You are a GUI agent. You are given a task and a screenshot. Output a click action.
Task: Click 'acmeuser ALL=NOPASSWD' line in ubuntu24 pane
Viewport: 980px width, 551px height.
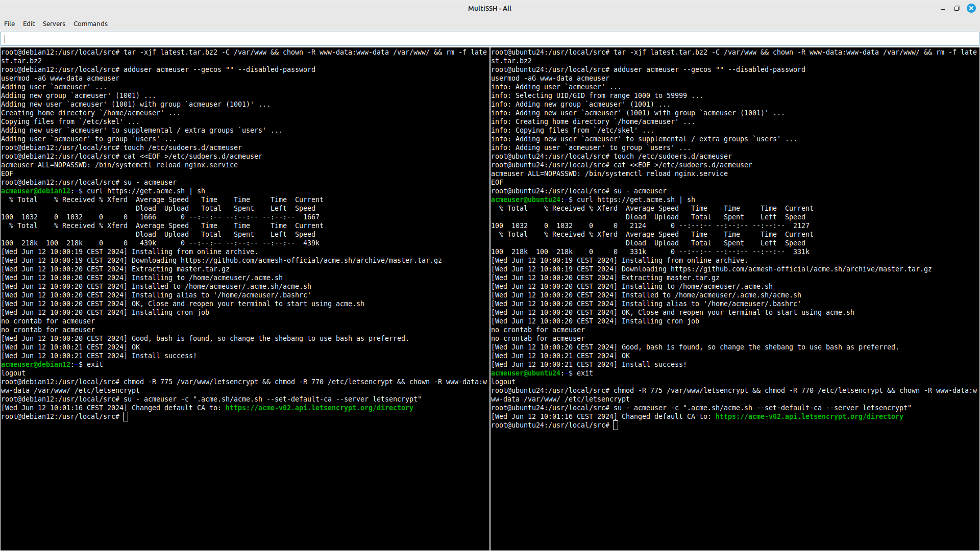609,173
